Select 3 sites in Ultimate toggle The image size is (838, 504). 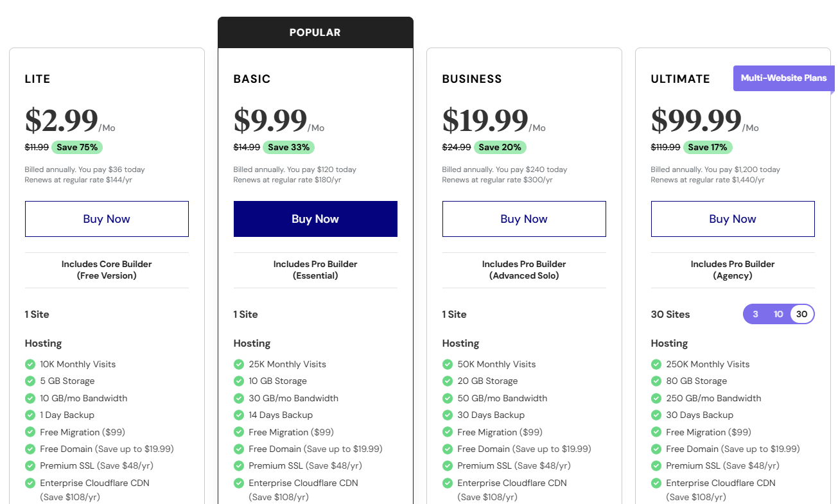tap(756, 314)
